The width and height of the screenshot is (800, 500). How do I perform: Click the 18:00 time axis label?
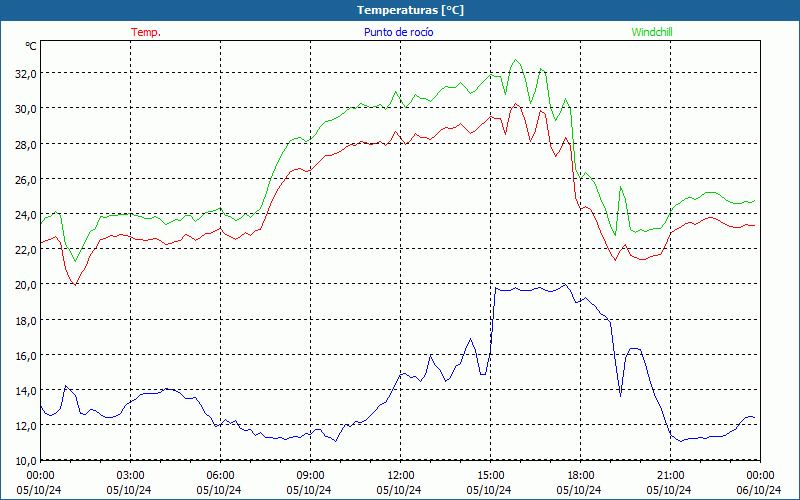click(581, 476)
